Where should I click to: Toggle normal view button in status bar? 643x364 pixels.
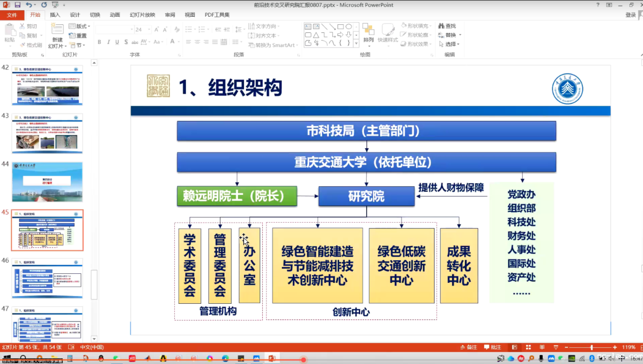tap(514, 347)
